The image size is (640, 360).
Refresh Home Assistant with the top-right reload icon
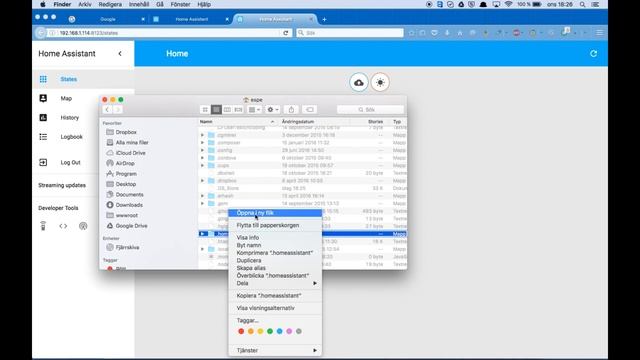pos(593,53)
